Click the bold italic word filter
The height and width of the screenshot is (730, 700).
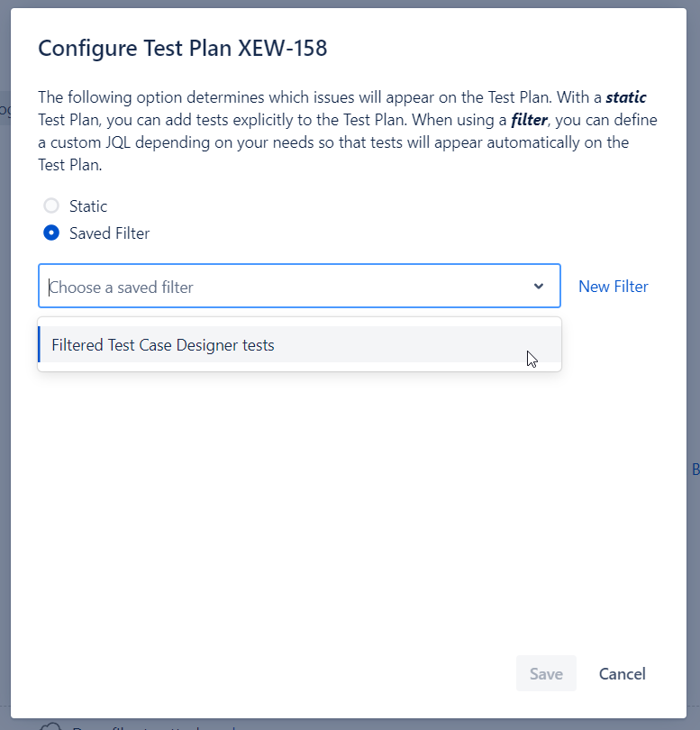(x=529, y=120)
